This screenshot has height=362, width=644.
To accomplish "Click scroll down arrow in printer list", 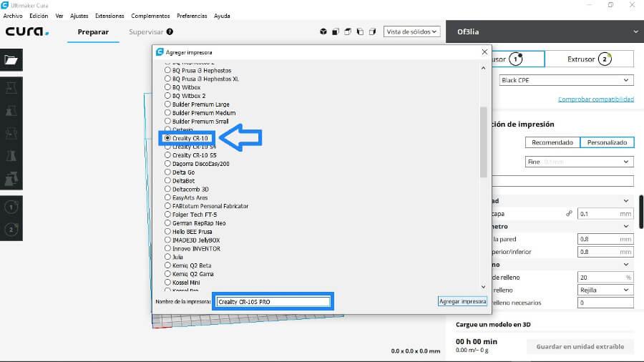I will pos(484,286).
